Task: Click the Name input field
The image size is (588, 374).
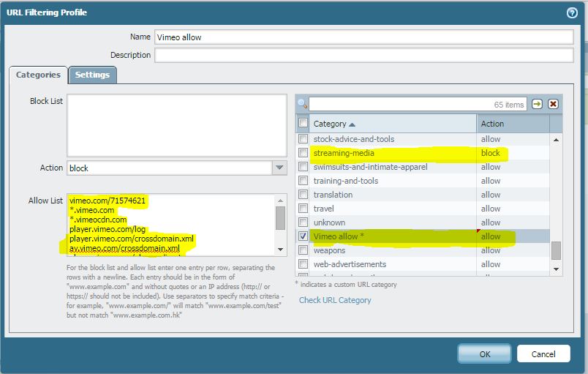Action: (x=363, y=37)
